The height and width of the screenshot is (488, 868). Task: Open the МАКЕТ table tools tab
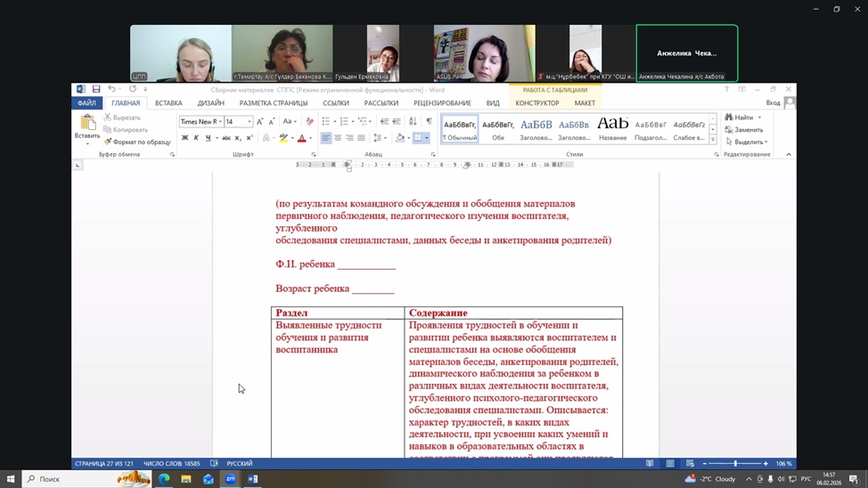pos(585,103)
